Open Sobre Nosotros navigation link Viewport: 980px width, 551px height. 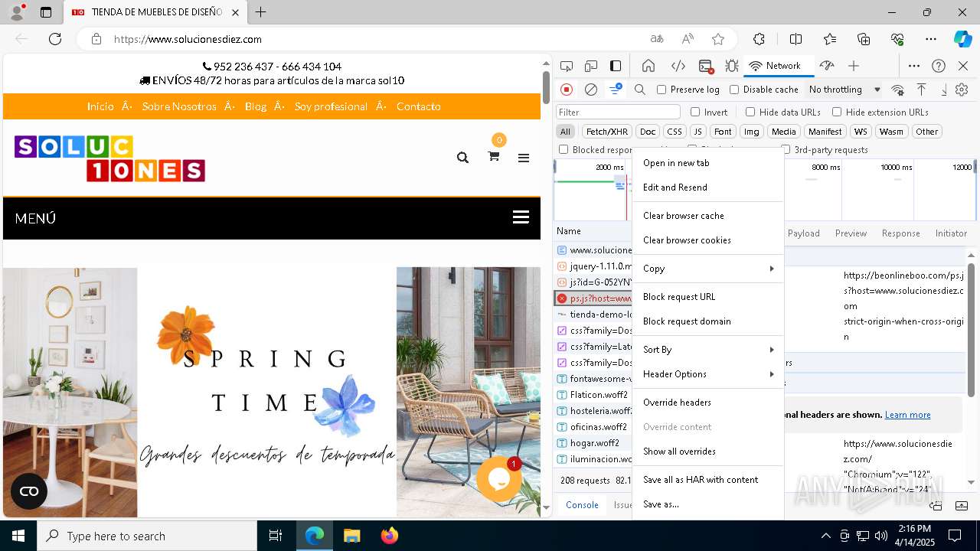point(179,106)
